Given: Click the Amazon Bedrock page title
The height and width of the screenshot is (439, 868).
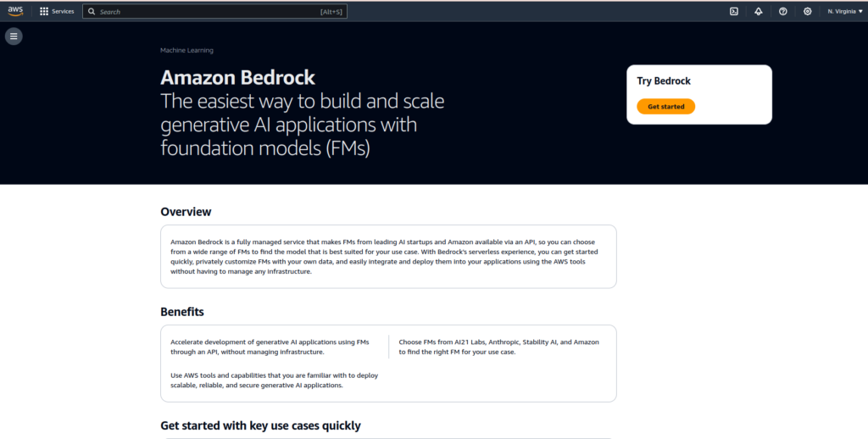Looking at the screenshot, I should tap(237, 77).
